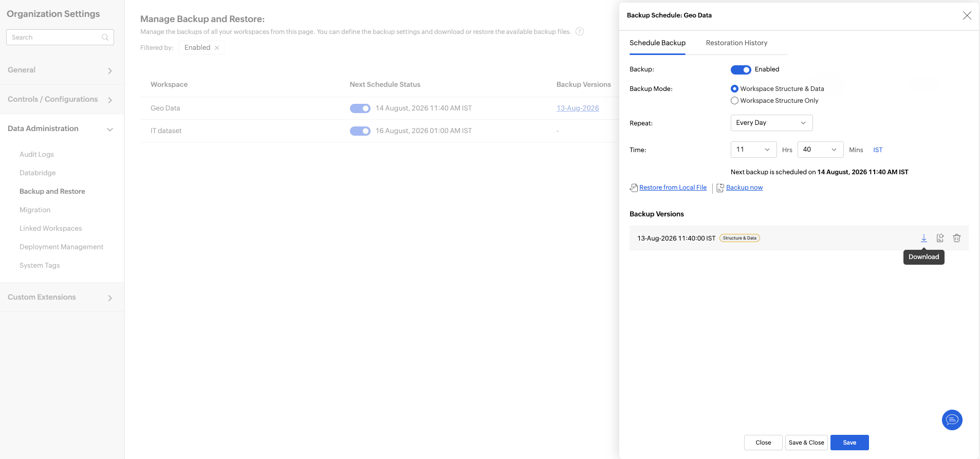The height and width of the screenshot is (459, 980).
Task: Select the IT dataset workspace row
Action: 379,131
